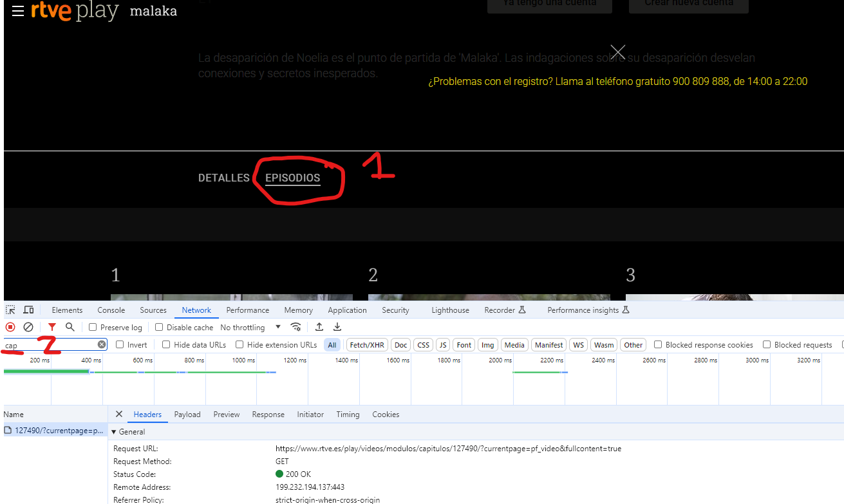844x504 pixels.
Task: Activate the DevTools element inspector picker
Action: coord(11,310)
